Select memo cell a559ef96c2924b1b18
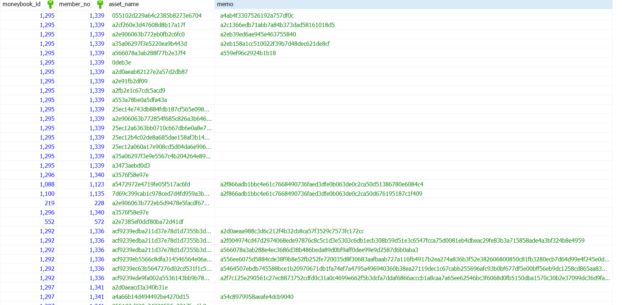The image size is (644, 305). (248, 53)
